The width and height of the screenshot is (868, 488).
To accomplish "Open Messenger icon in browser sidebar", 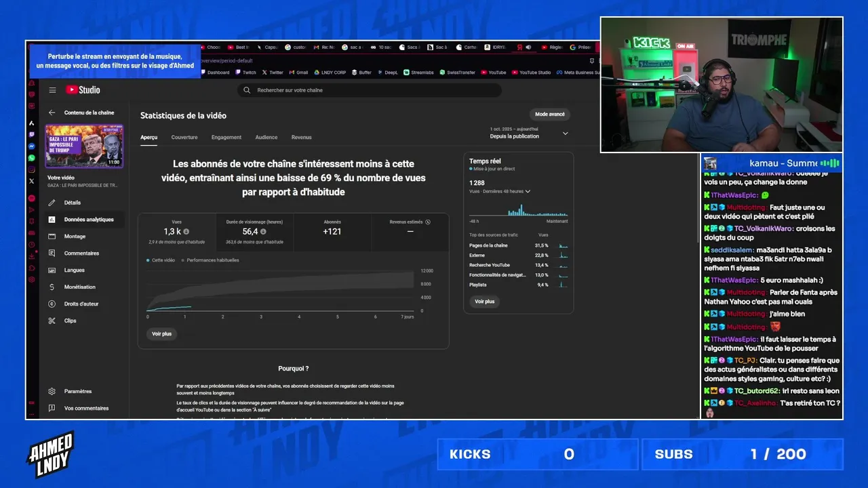I will click(31, 146).
